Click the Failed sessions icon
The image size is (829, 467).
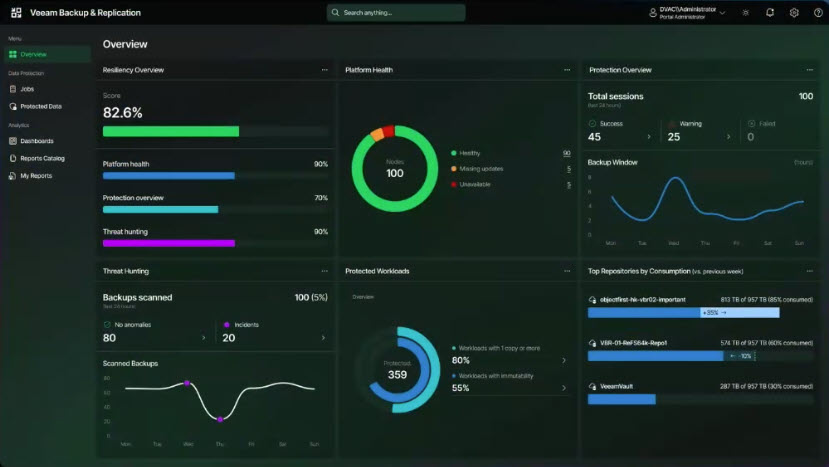click(x=751, y=123)
